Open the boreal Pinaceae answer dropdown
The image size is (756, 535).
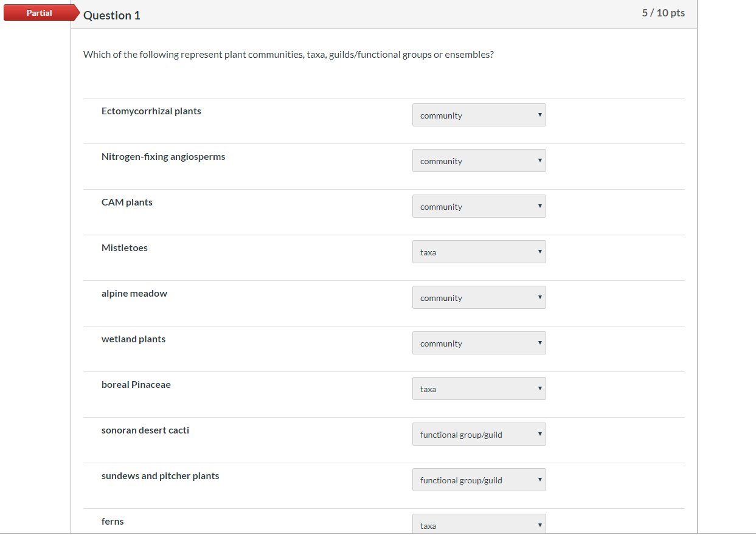tap(479, 388)
